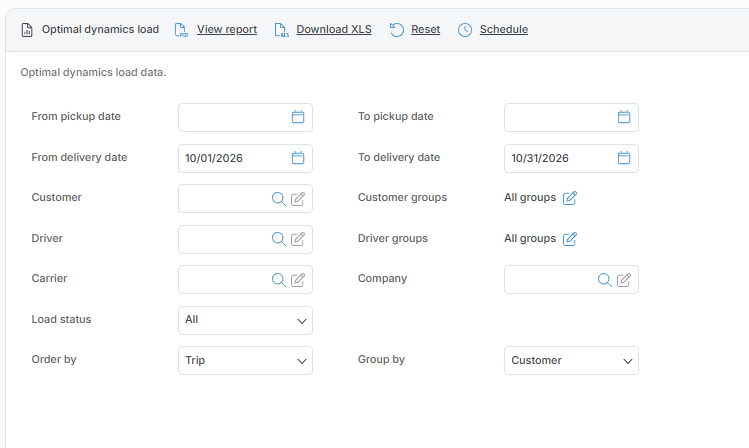This screenshot has height=448, width=749.
Task: Search for a Driver using the magnifier
Action: point(278,239)
